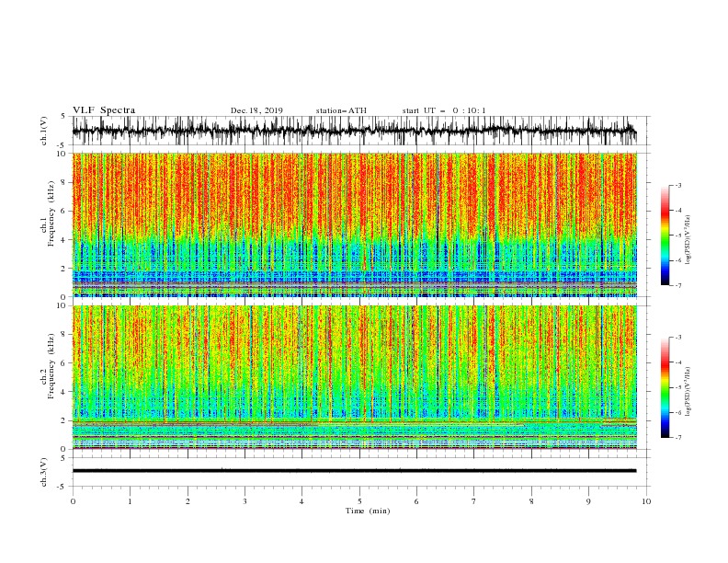The width and height of the screenshot is (728, 563).
Task: Click the "ch.3(V)" axis label
Action: click(44, 472)
